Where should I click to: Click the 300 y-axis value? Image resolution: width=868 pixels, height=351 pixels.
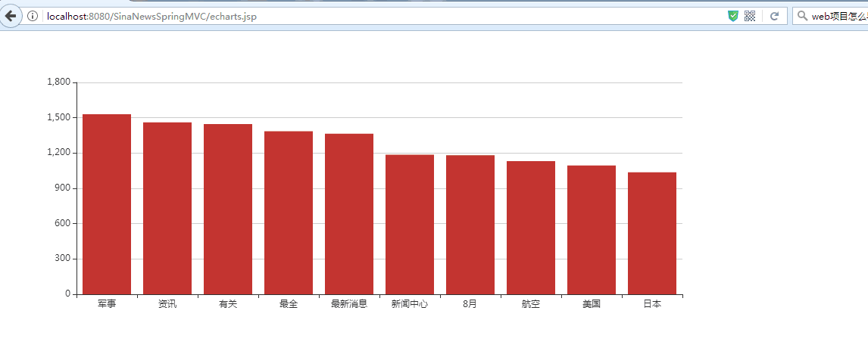(x=63, y=259)
